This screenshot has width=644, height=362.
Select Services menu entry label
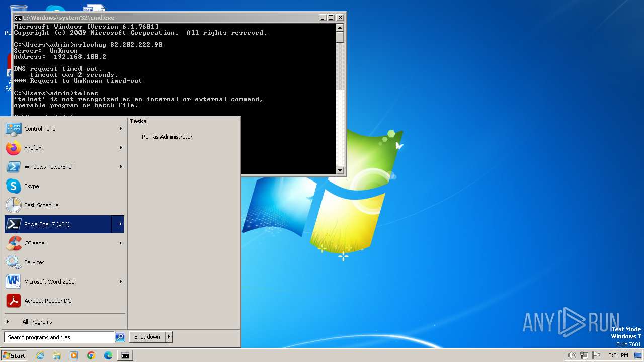click(34, 262)
